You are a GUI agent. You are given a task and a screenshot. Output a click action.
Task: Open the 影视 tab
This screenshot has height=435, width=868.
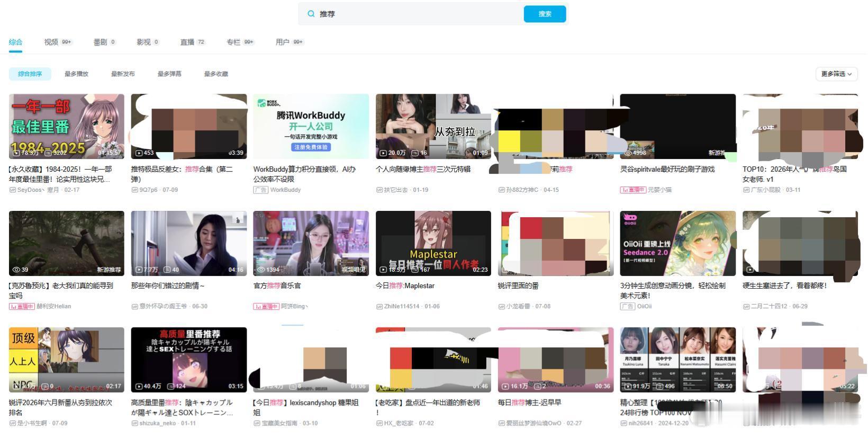coord(148,42)
